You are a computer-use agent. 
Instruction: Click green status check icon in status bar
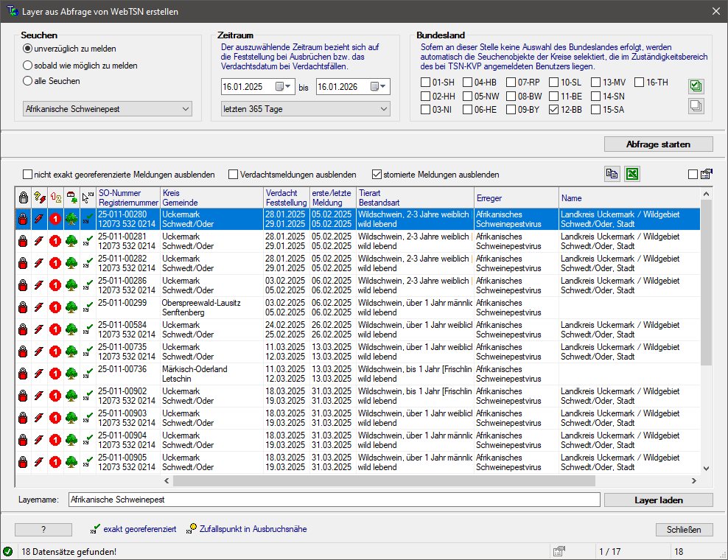(x=8, y=552)
